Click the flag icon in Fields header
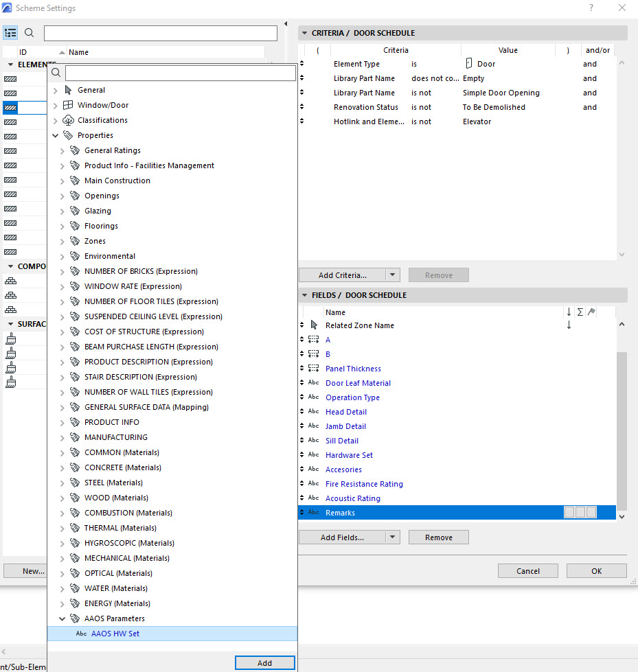The width and height of the screenshot is (638, 672). coord(590,311)
